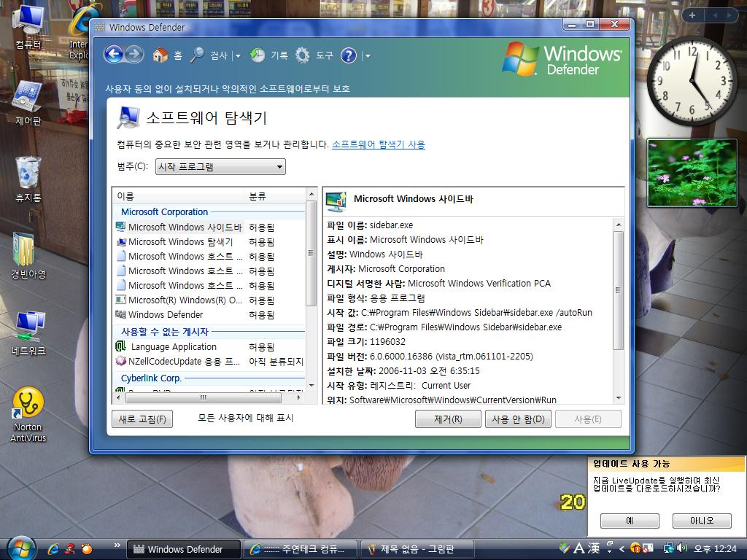747x560 pixels.
Task: Open the 홈 (Home) page in Defender
Action: click(x=167, y=55)
